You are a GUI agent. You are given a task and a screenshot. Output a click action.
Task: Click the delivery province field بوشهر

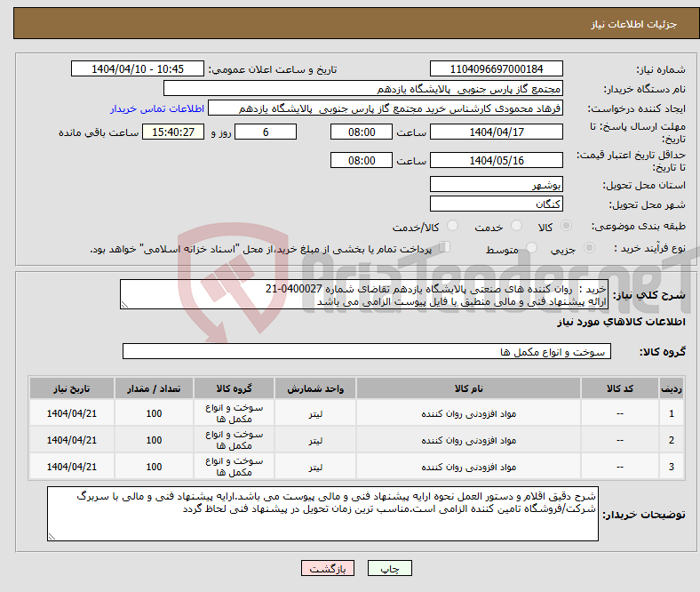click(496, 184)
